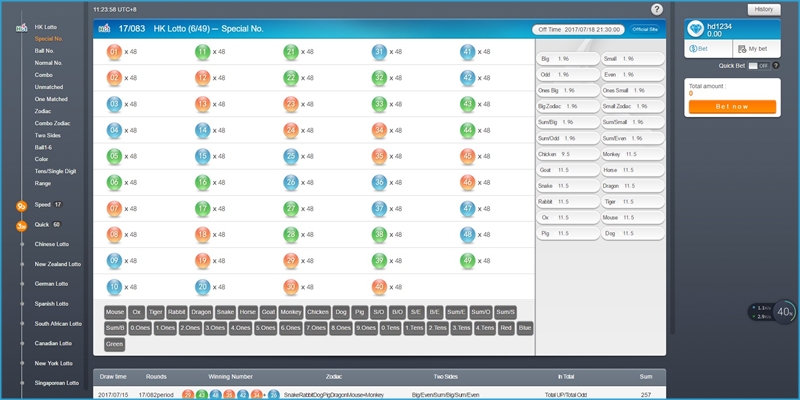Pick the green ball number 11
Viewport: 800px width, 400px height.
(201, 51)
